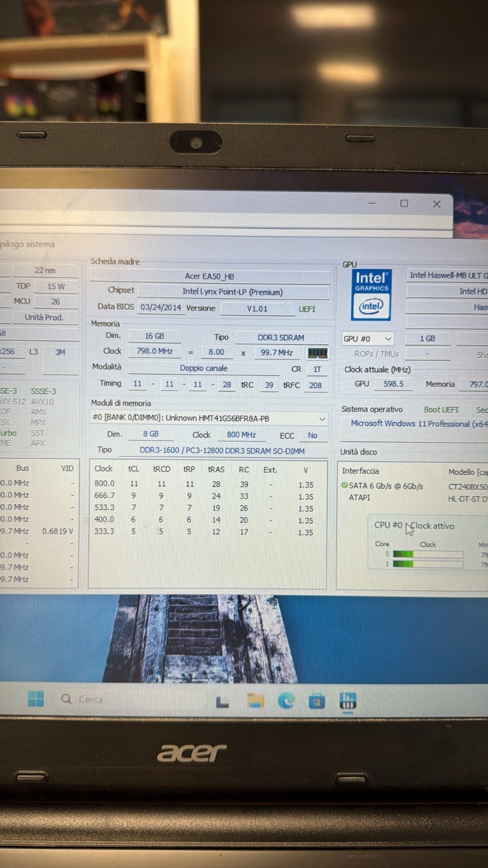Image resolution: width=488 pixels, height=868 pixels.
Task: Click Microsoft Windows 11 Professional text
Action: coord(419,424)
